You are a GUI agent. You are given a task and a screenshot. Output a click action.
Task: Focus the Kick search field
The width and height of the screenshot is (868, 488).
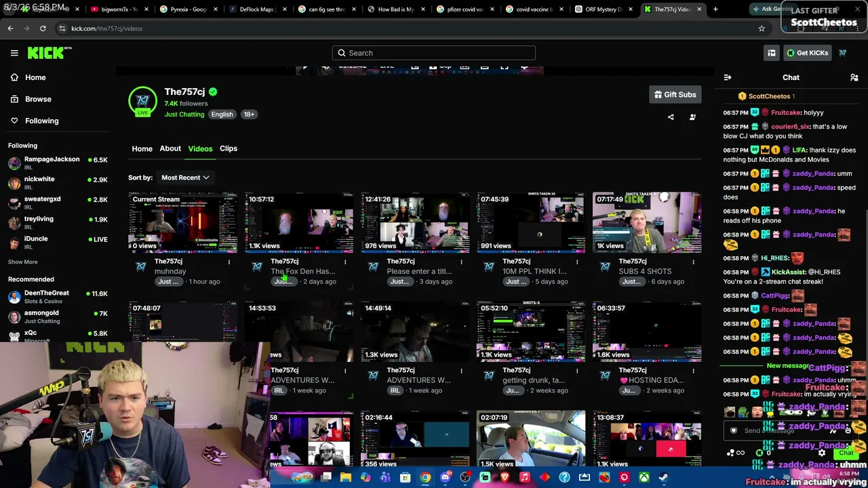coord(434,53)
